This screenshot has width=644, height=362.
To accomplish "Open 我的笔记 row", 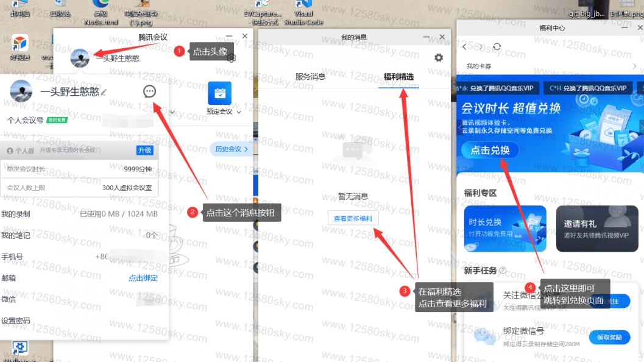I will pyautogui.click(x=80, y=235).
